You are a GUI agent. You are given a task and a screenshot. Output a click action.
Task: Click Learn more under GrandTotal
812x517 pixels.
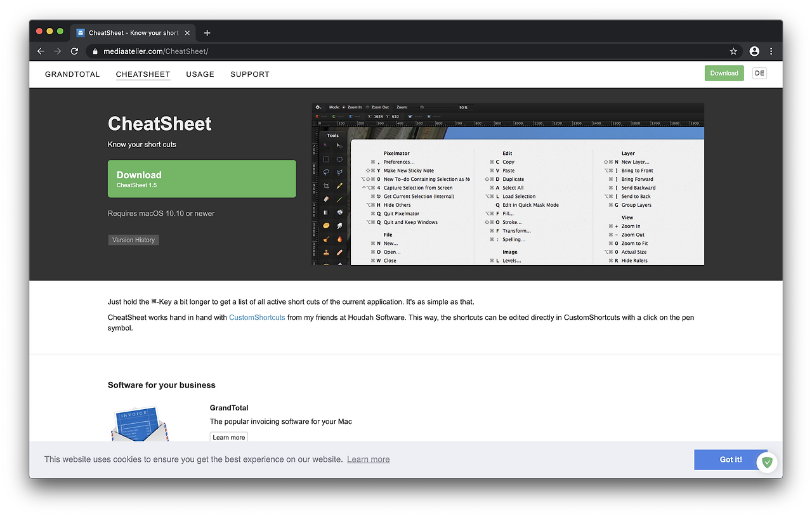point(228,437)
